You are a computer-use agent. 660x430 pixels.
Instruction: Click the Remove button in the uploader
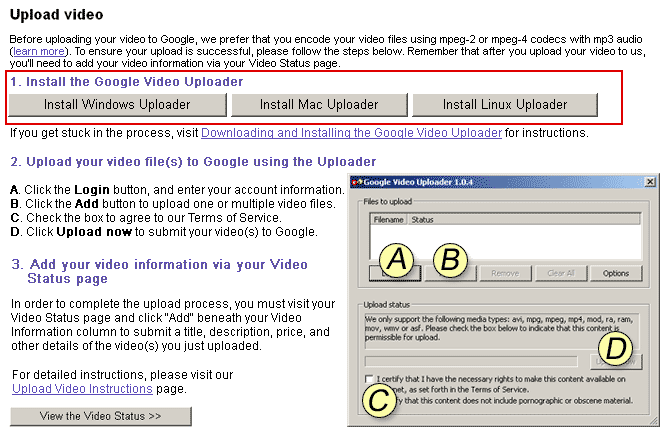504,273
